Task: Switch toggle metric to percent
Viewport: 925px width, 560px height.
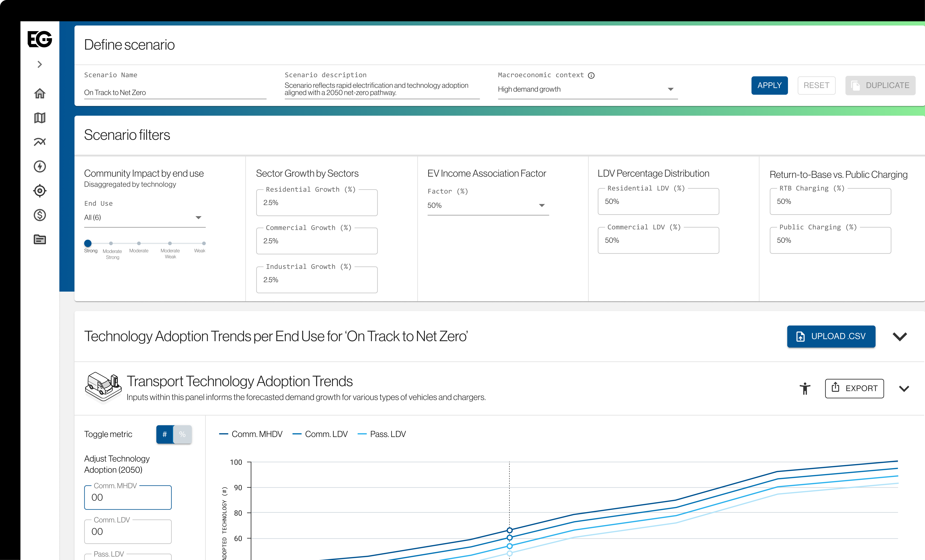Action: 182,434
